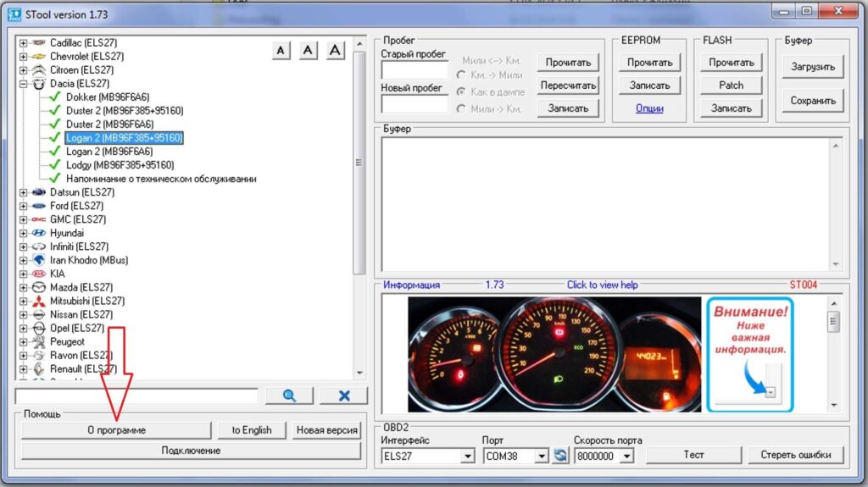Expand the Nissan (ELS27) tree node
Screen dimensions: 868x487
[x=23, y=314]
